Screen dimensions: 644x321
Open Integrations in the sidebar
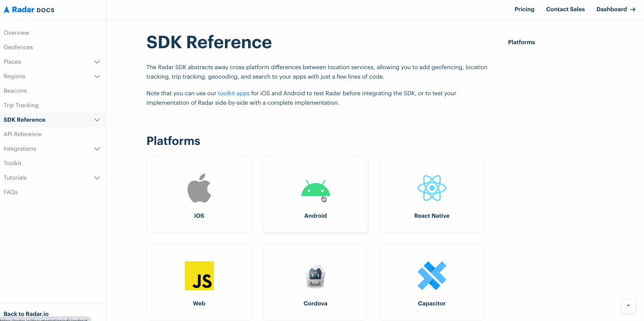click(20, 149)
